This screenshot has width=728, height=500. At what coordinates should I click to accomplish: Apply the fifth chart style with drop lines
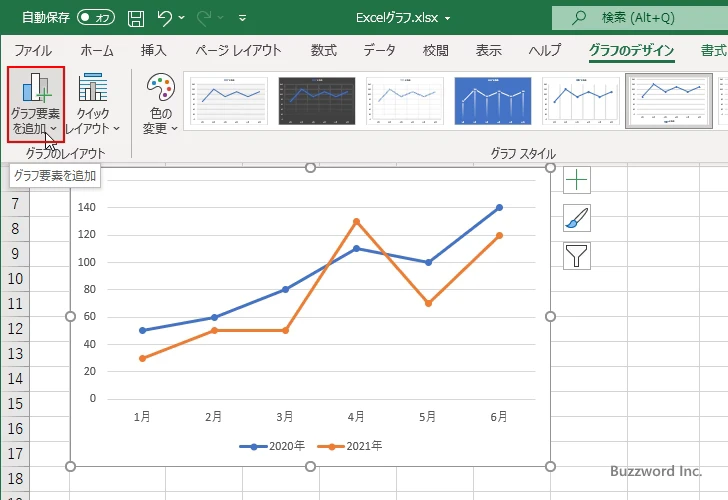point(581,101)
